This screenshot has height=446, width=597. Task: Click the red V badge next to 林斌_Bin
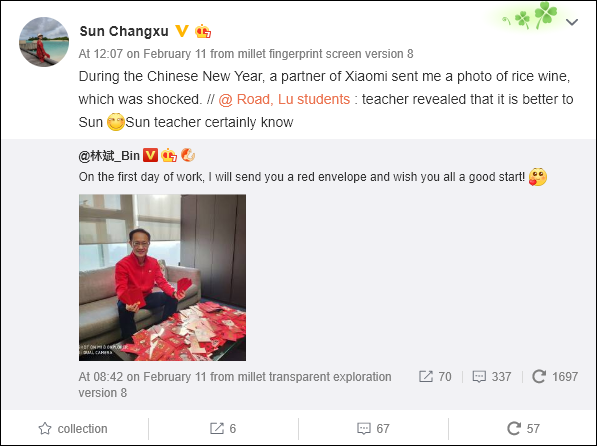(x=150, y=155)
